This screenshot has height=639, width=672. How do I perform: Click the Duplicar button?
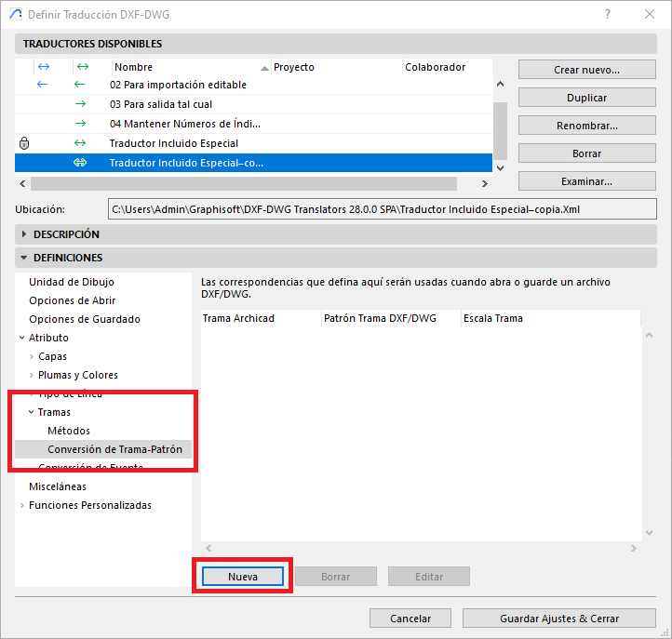pos(586,98)
